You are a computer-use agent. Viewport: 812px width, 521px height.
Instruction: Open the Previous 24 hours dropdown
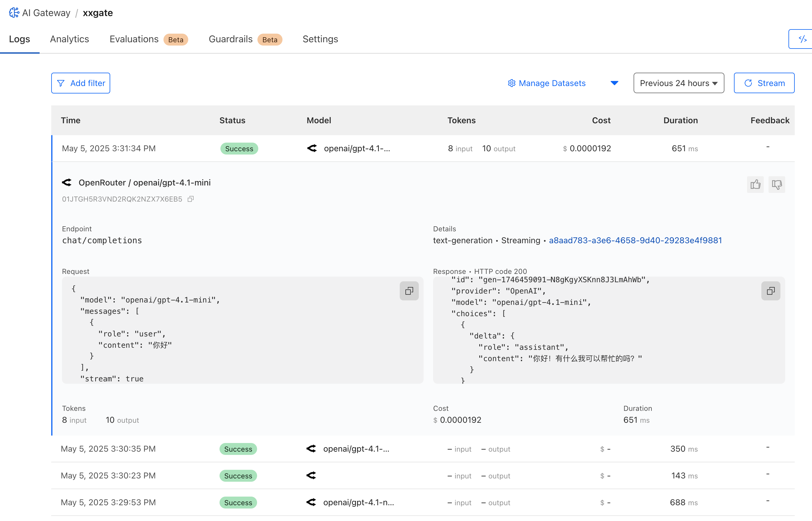click(678, 83)
